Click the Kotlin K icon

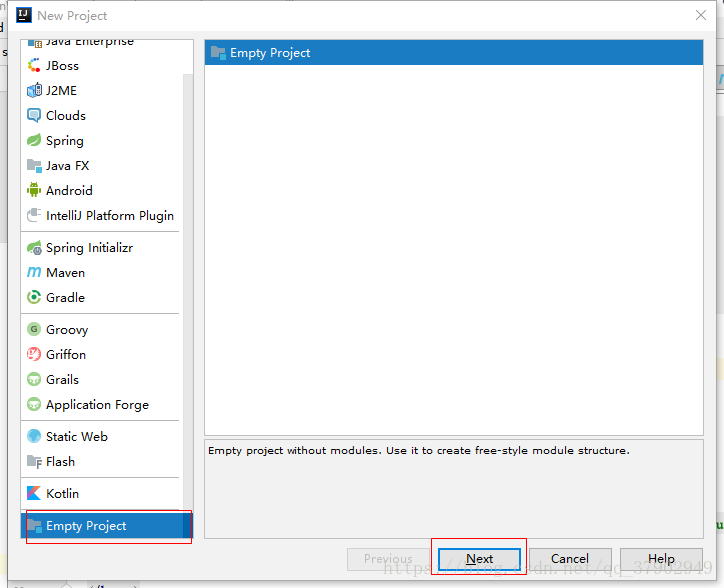[34, 493]
